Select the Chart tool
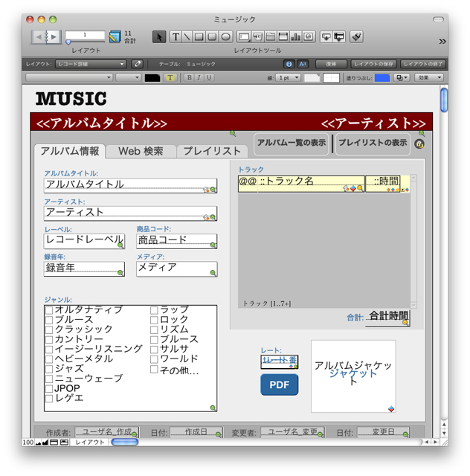Viewport: 470px width, 476px height. 296,37
